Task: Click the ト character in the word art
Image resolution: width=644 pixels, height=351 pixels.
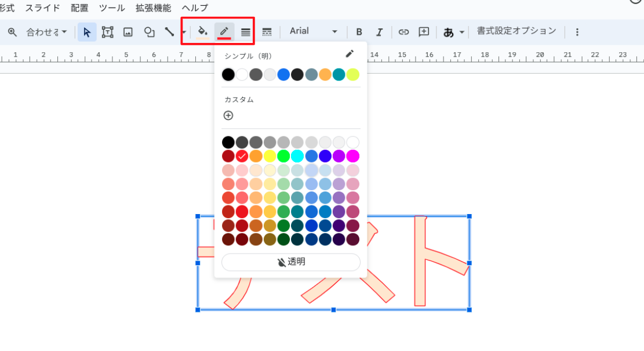Action: tap(441, 260)
